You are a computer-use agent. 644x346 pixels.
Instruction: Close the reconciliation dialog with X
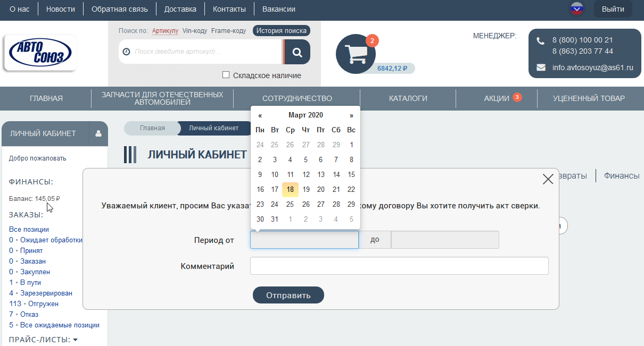(x=548, y=179)
